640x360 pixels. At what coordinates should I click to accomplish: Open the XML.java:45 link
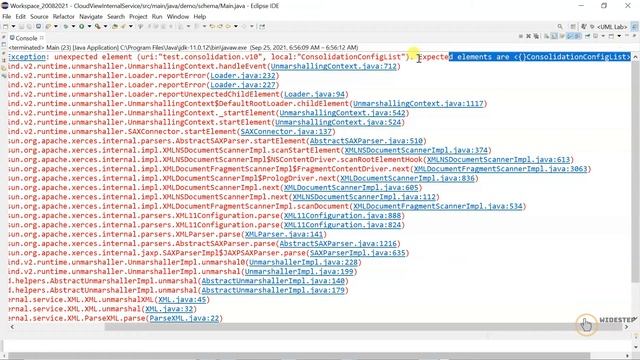pyautogui.click(x=182, y=299)
